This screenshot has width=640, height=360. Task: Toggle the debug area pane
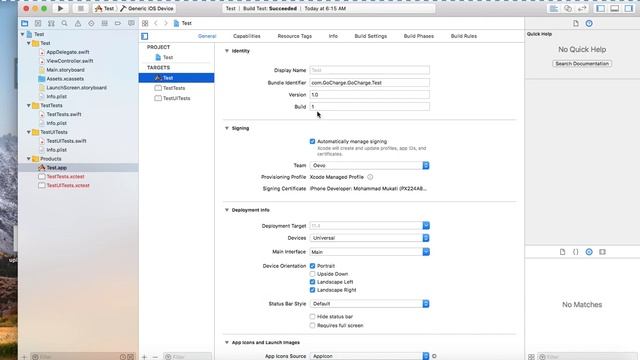coord(615,8)
